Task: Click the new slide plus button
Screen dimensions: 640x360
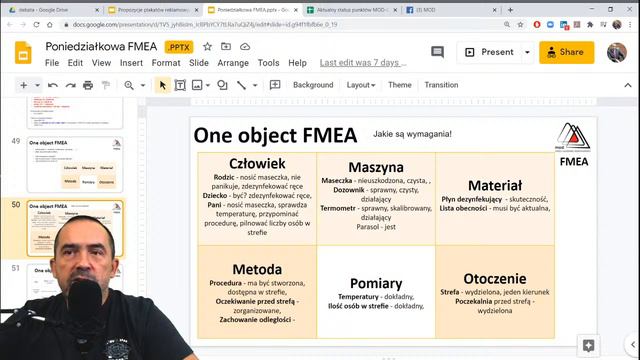Action: [24, 85]
